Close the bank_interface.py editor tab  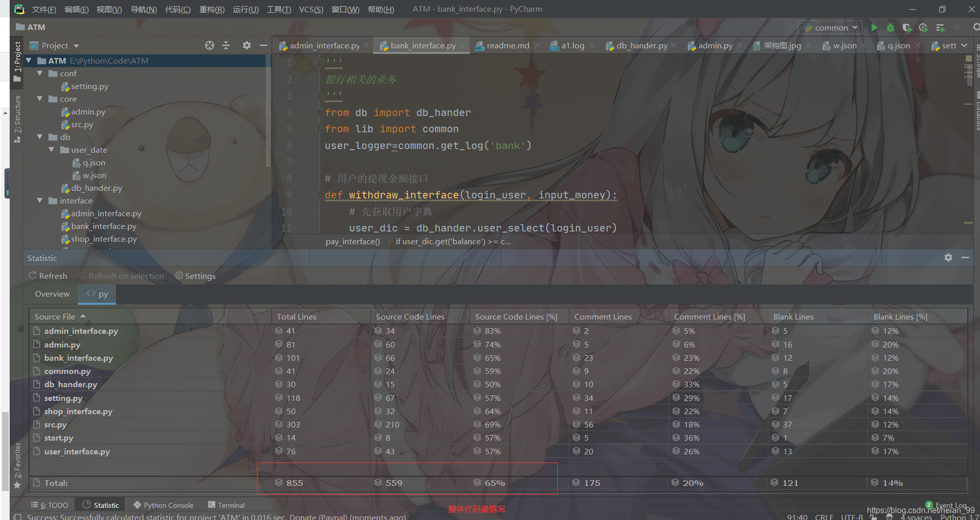[462, 45]
